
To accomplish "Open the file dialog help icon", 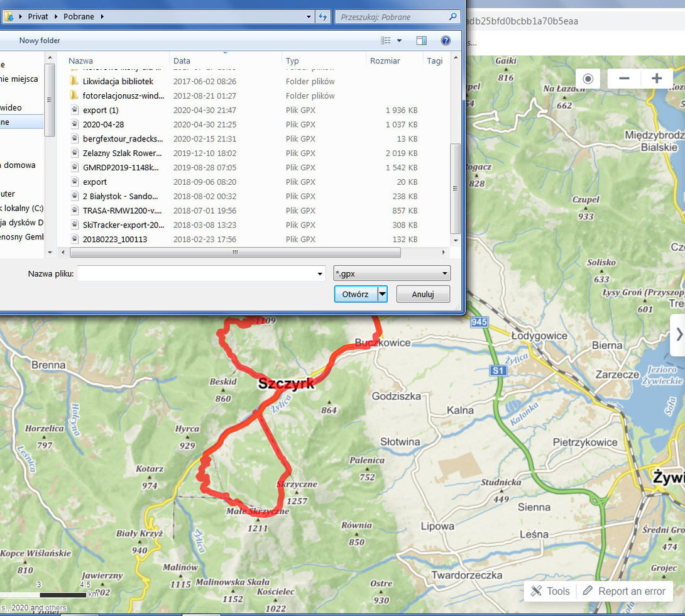I will 445,41.
